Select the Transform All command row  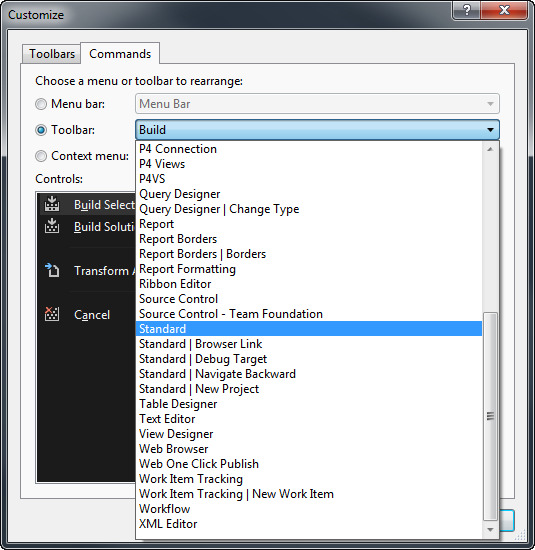(x=87, y=270)
